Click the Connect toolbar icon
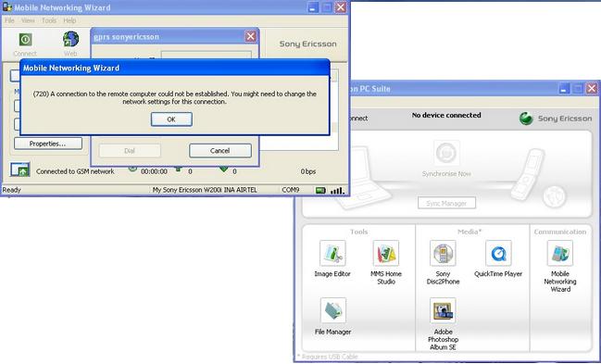Screen dimensions: 601x364 coord(25,40)
